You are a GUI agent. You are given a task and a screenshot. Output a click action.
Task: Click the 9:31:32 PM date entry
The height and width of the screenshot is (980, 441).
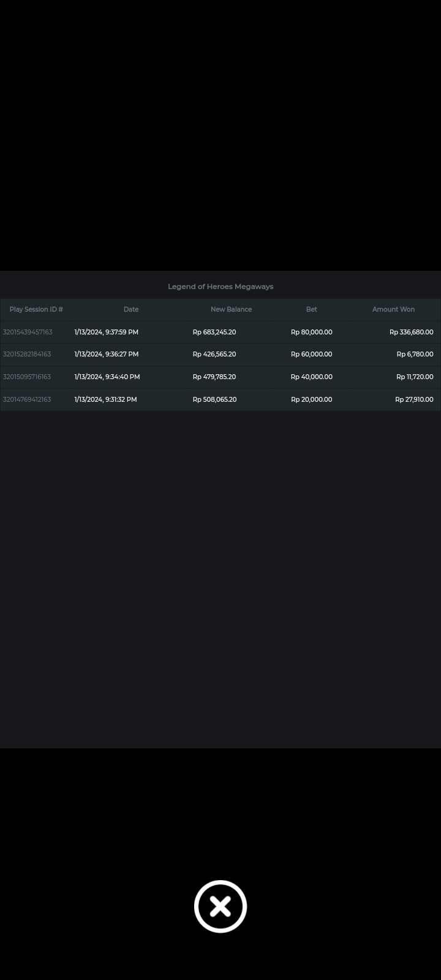click(105, 399)
